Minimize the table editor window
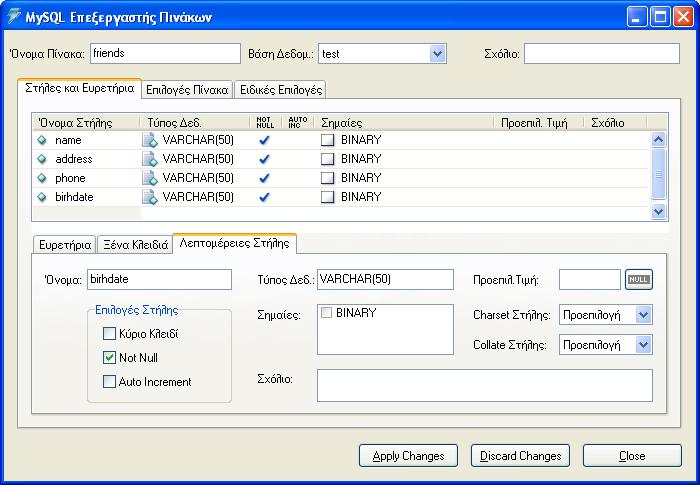This screenshot has height=485, width=700. (x=637, y=17)
